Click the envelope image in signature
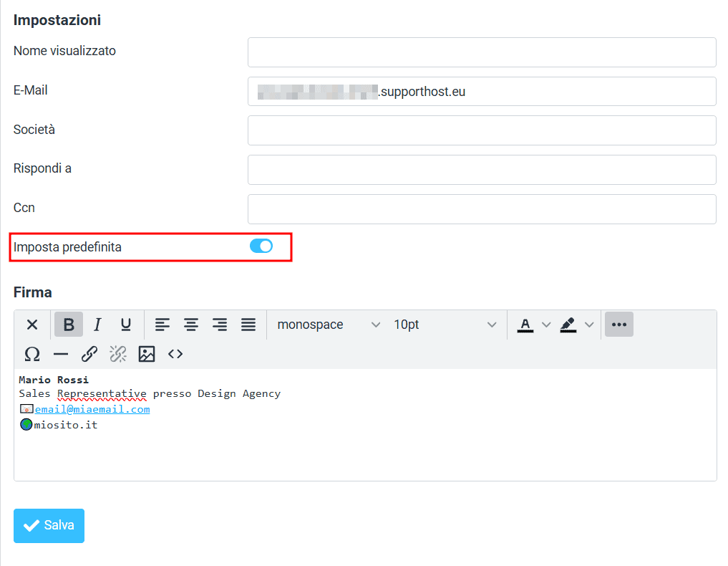 (26, 409)
